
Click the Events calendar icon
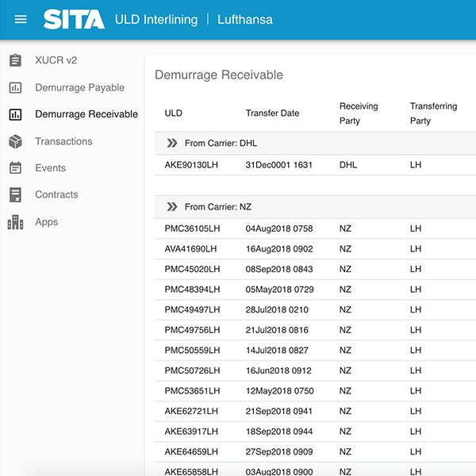click(x=15, y=168)
